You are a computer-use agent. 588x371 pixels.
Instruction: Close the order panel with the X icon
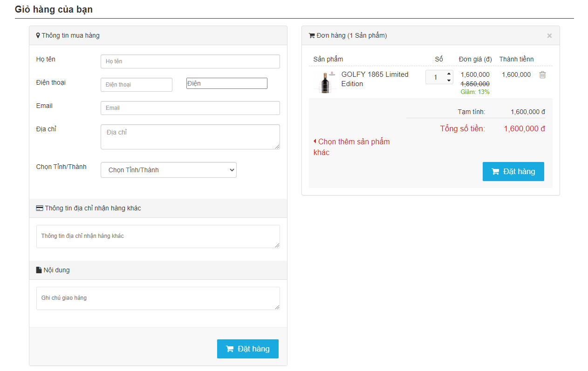549,36
